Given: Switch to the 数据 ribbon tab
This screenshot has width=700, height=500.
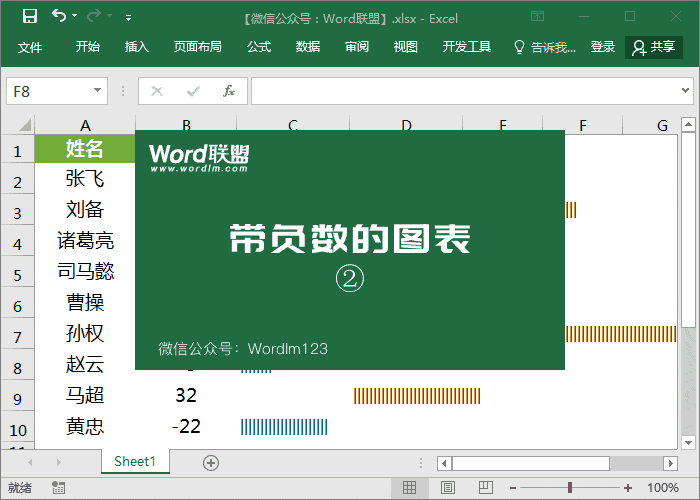Looking at the screenshot, I should [x=308, y=46].
